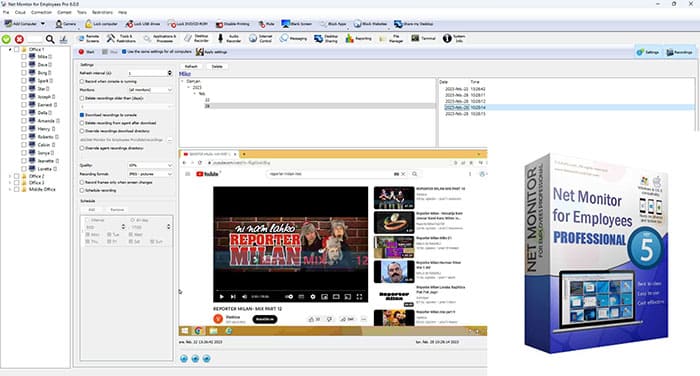700x376 pixels.
Task: Check 'Override recordings download directory'
Action: coord(82,131)
